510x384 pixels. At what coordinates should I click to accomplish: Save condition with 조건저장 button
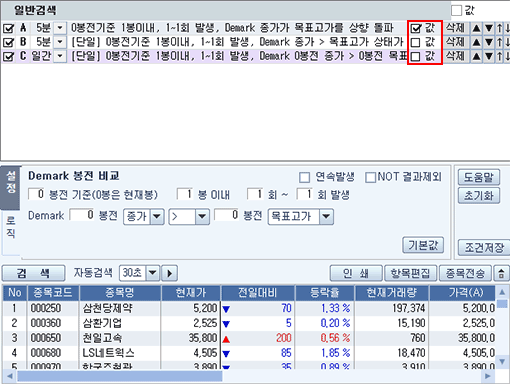point(484,248)
